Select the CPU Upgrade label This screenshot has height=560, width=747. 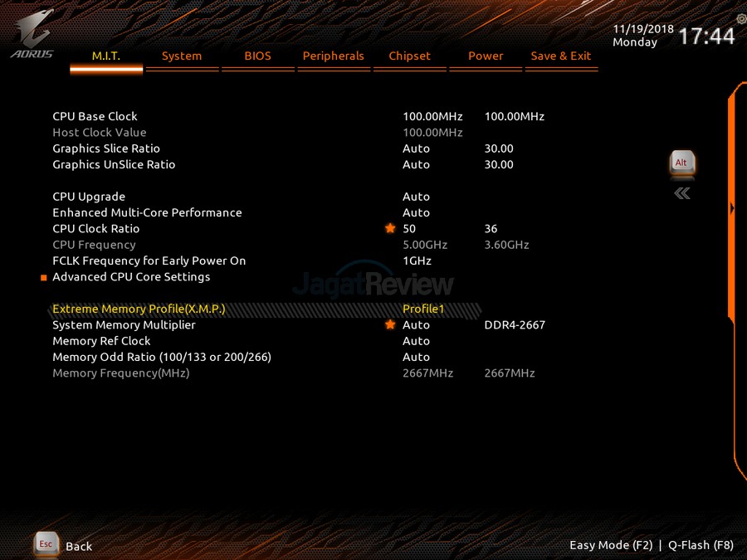[89, 197]
